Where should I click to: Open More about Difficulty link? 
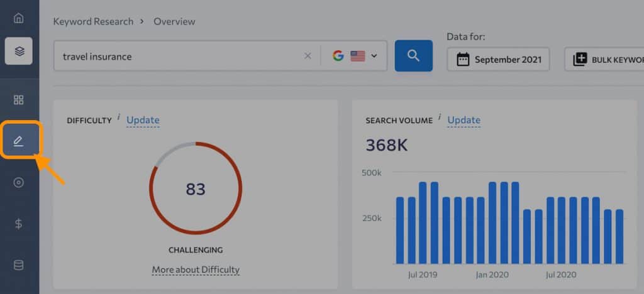tap(196, 269)
